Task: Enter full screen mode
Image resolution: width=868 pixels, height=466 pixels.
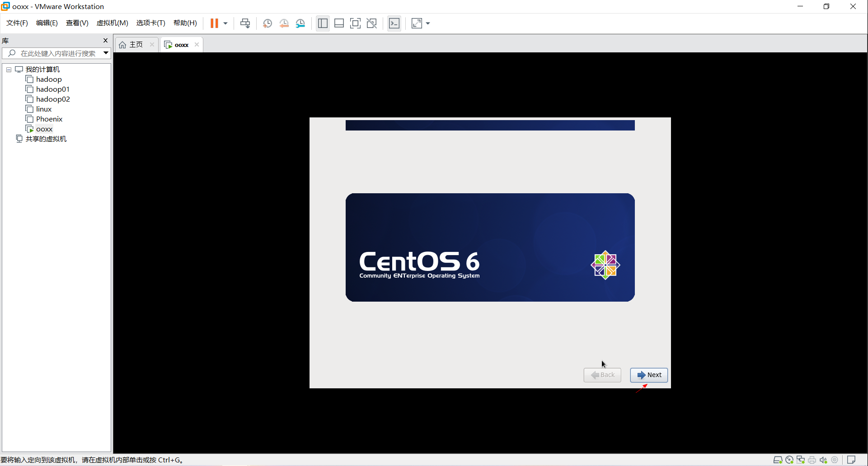Action: click(356, 23)
